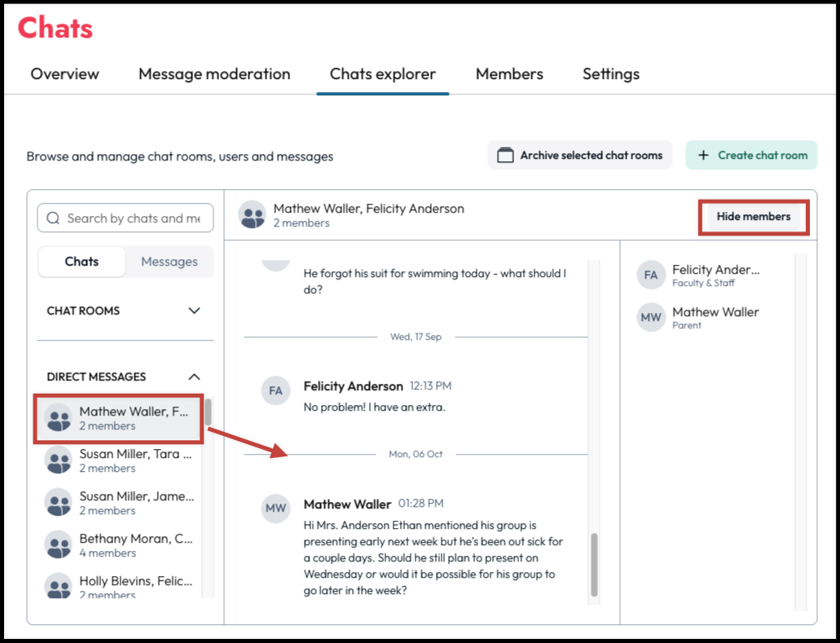Click the group avatar in chat header

253,215
